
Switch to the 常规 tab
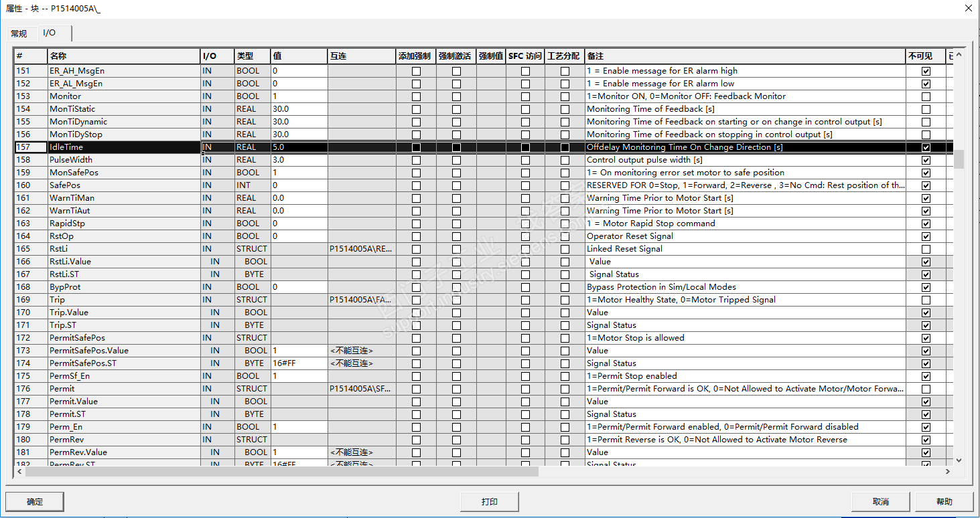click(19, 33)
